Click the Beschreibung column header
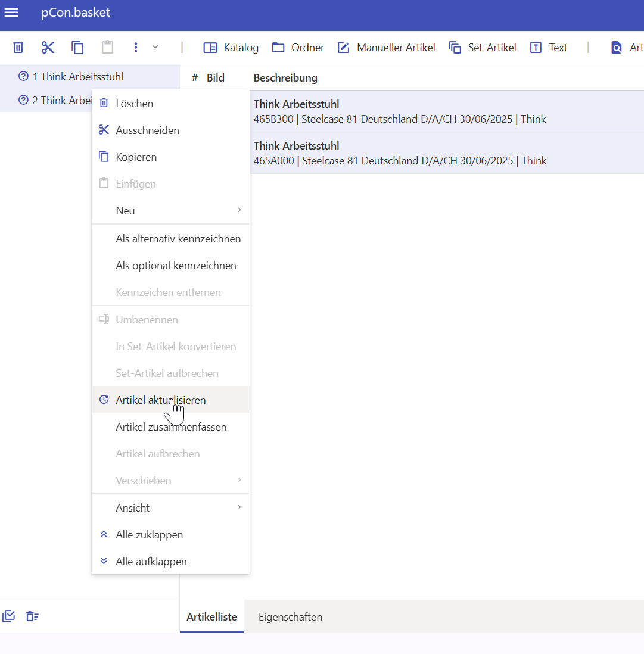Screen dimensions: 644x654 coord(285,78)
